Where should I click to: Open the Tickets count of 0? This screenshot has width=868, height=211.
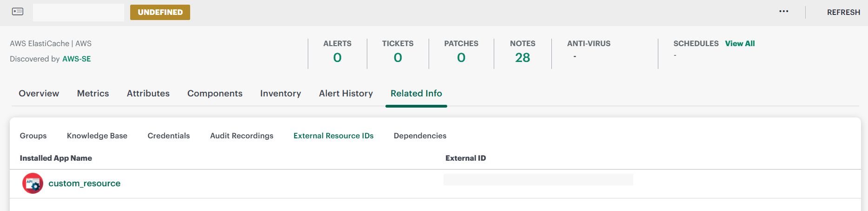(x=398, y=57)
